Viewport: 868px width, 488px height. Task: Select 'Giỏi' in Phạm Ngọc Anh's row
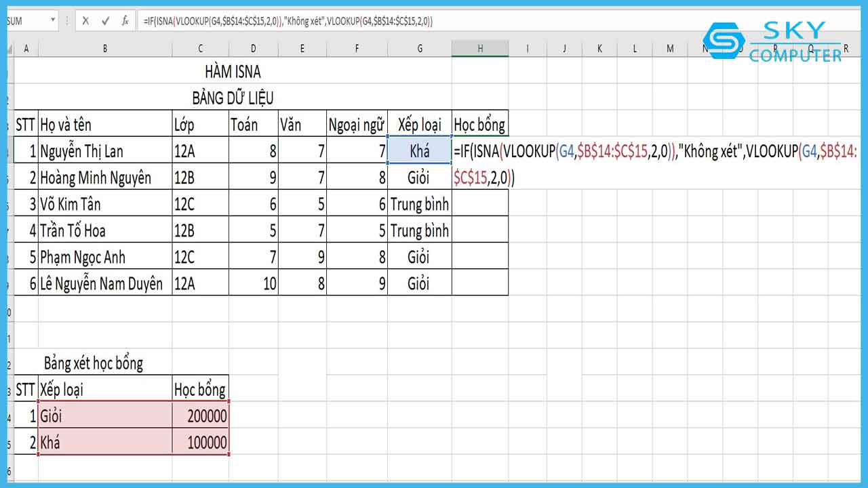point(420,257)
